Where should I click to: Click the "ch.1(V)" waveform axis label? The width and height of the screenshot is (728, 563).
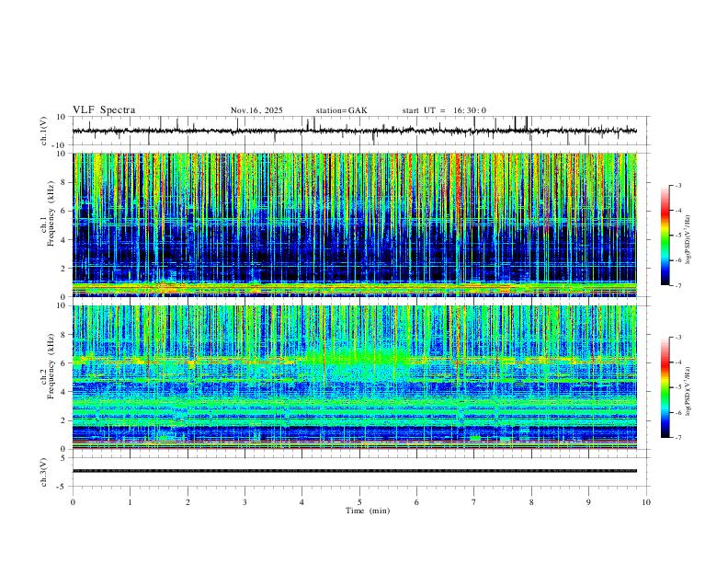click(44, 131)
